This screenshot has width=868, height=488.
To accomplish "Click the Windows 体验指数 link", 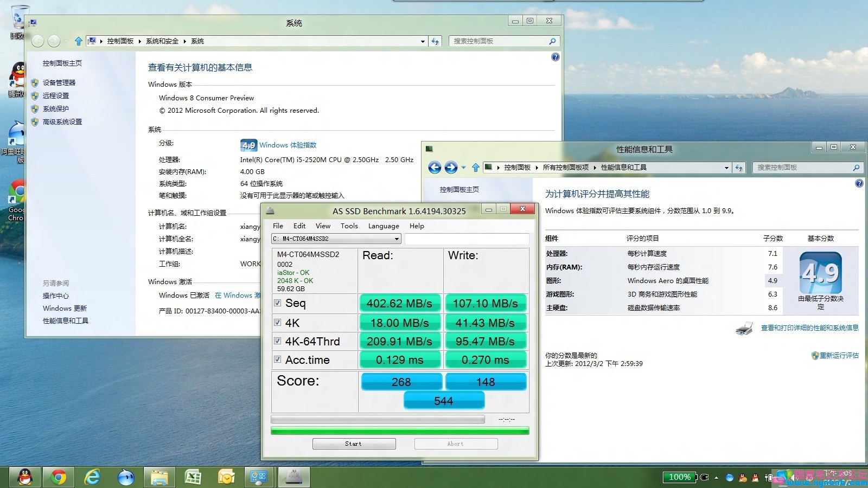I will coord(288,145).
